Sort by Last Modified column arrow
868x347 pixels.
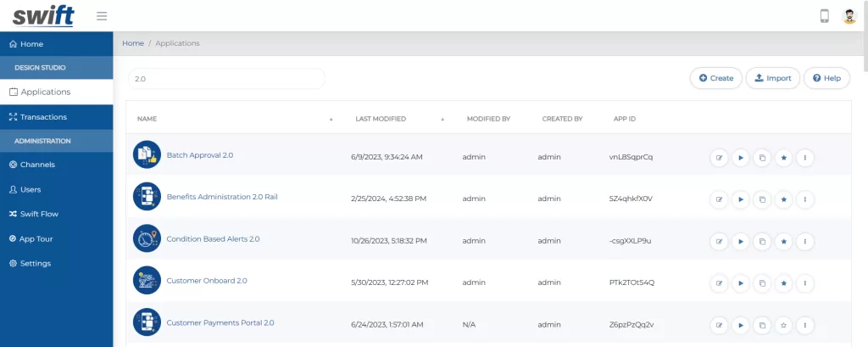tap(442, 119)
